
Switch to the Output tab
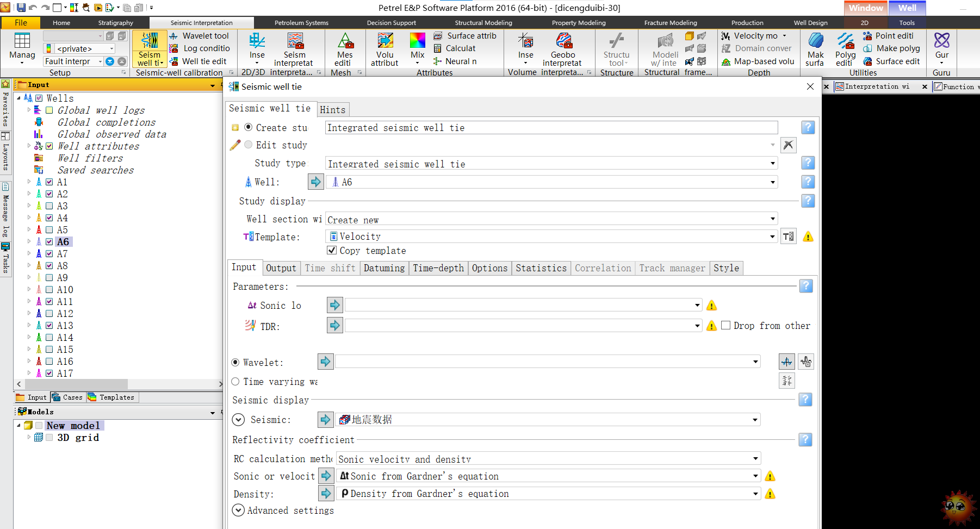(x=281, y=267)
